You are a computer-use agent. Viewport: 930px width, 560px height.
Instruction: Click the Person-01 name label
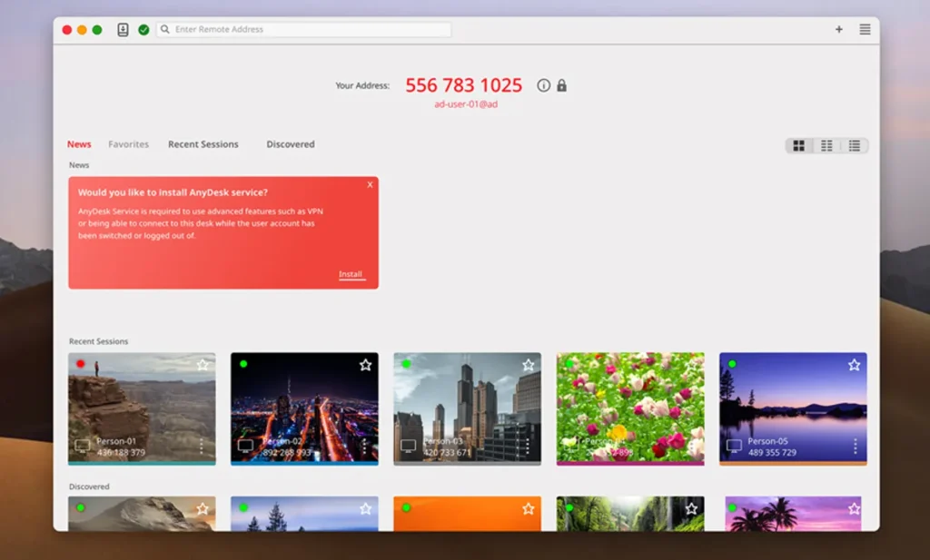point(116,441)
